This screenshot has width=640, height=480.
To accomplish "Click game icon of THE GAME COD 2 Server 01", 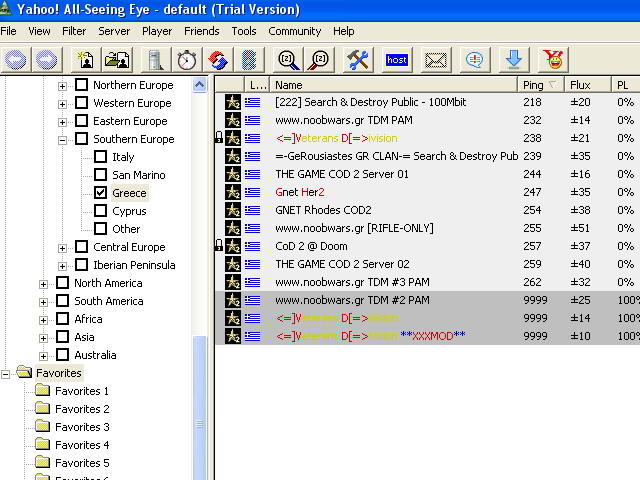I will (x=233, y=174).
